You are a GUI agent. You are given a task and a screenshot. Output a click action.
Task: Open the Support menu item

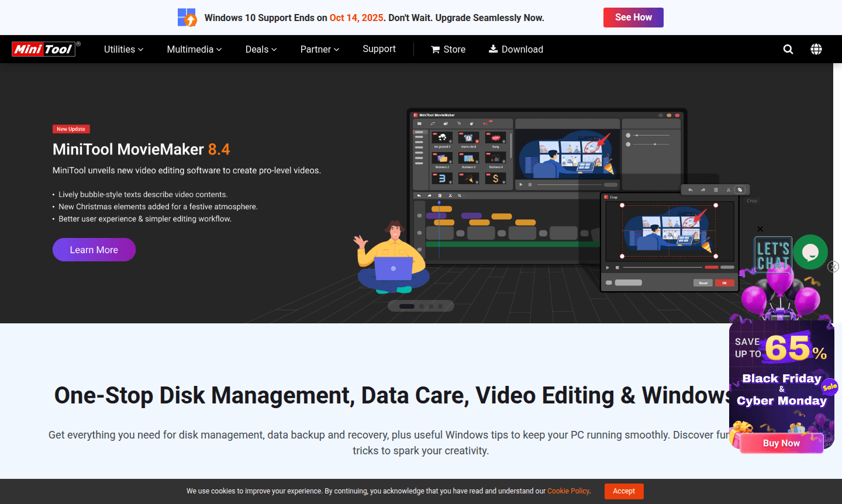click(379, 49)
